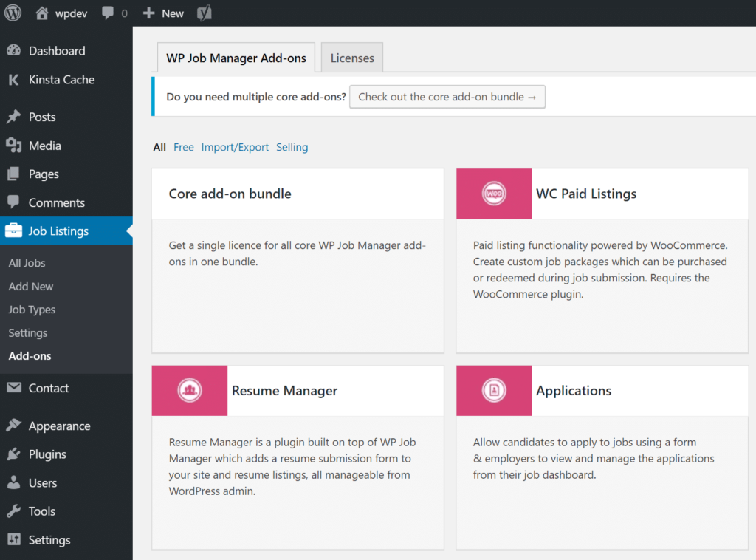Open the wpdev site home icon

43,13
